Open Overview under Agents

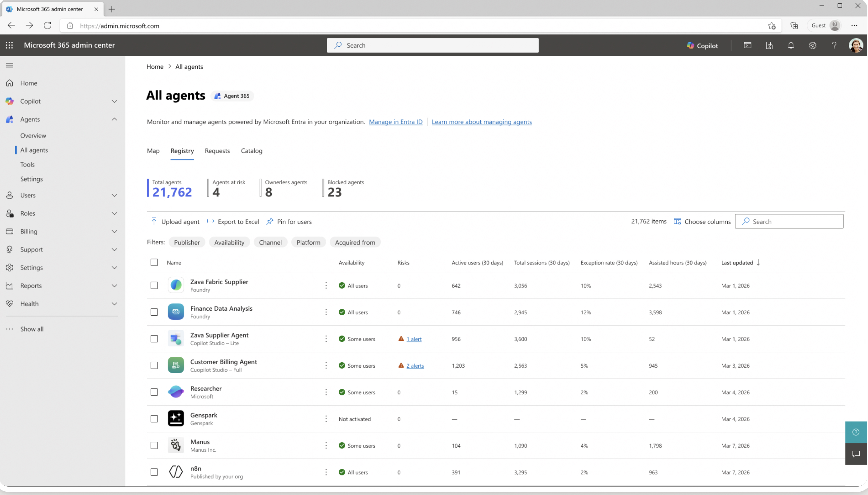(x=33, y=136)
